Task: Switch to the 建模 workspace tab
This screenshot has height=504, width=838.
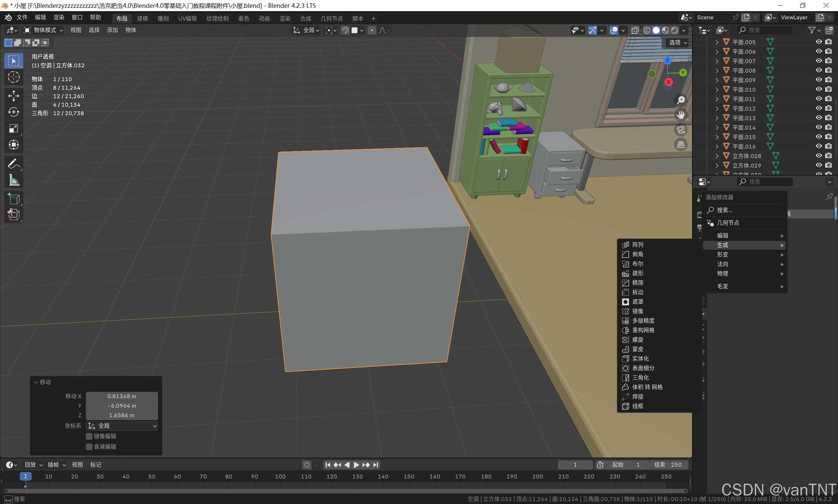Action: [142, 18]
